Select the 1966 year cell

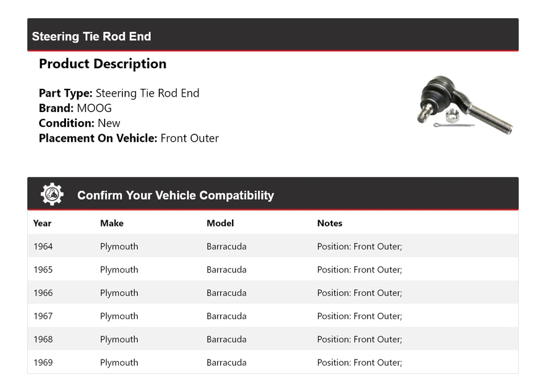pos(43,293)
